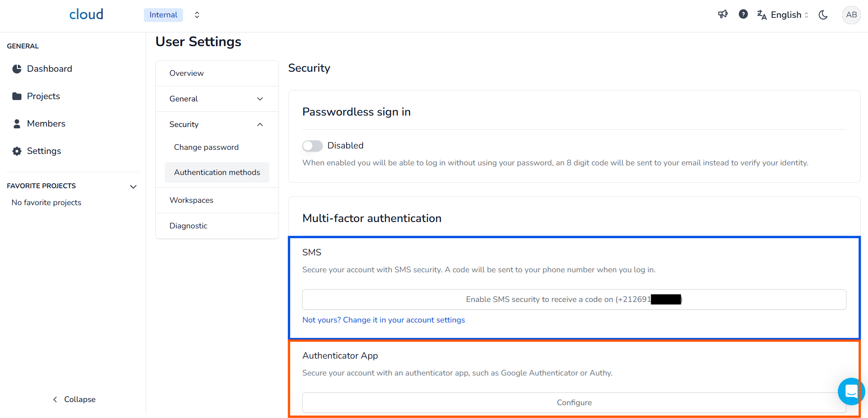Screen dimensions: 868x418
Task: Follow the change phone number link
Action: 384,320
